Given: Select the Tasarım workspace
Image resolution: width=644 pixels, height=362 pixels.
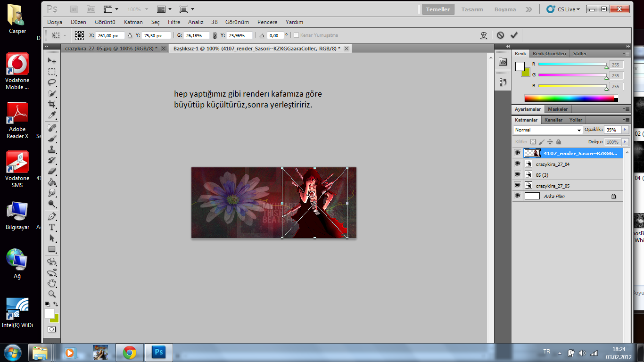Looking at the screenshot, I should (472, 9).
